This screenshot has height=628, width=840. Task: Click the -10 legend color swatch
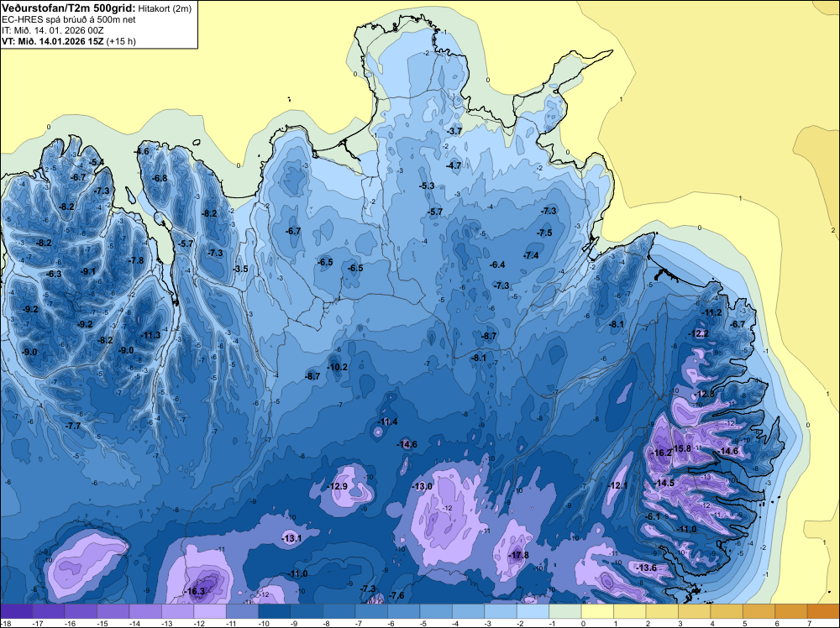(275, 611)
